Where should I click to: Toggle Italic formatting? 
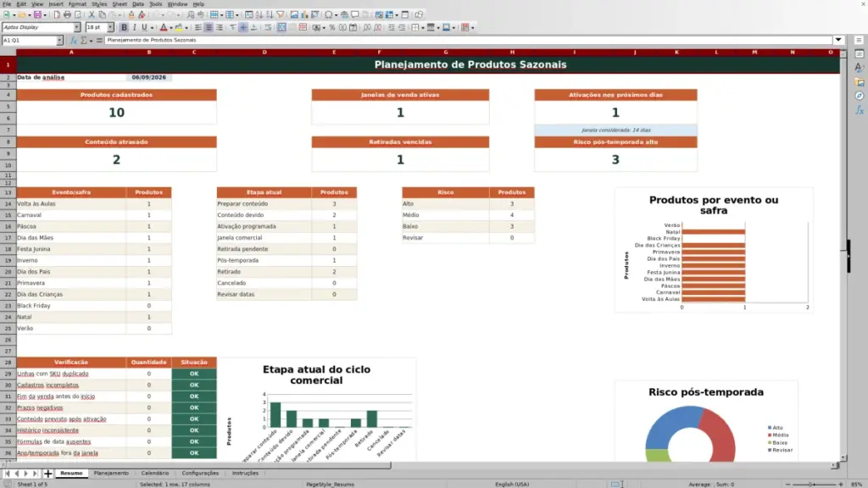pyautogui.click(x=134, y=28)
